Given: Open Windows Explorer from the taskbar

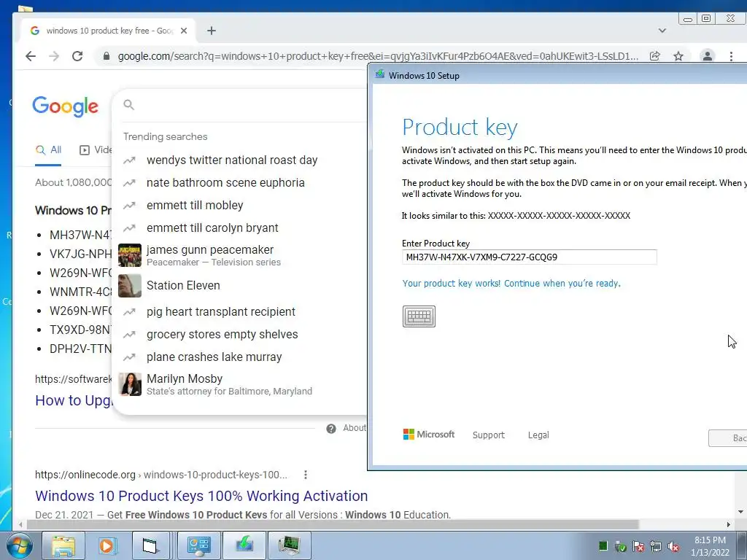Looking at the screenshot, I should click(x=63, y=545).
